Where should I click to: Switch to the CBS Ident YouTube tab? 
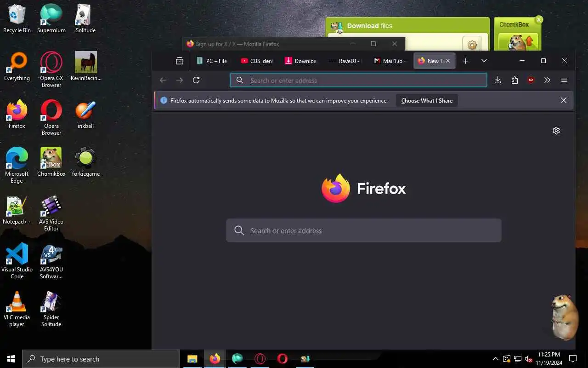click(257, 61)
